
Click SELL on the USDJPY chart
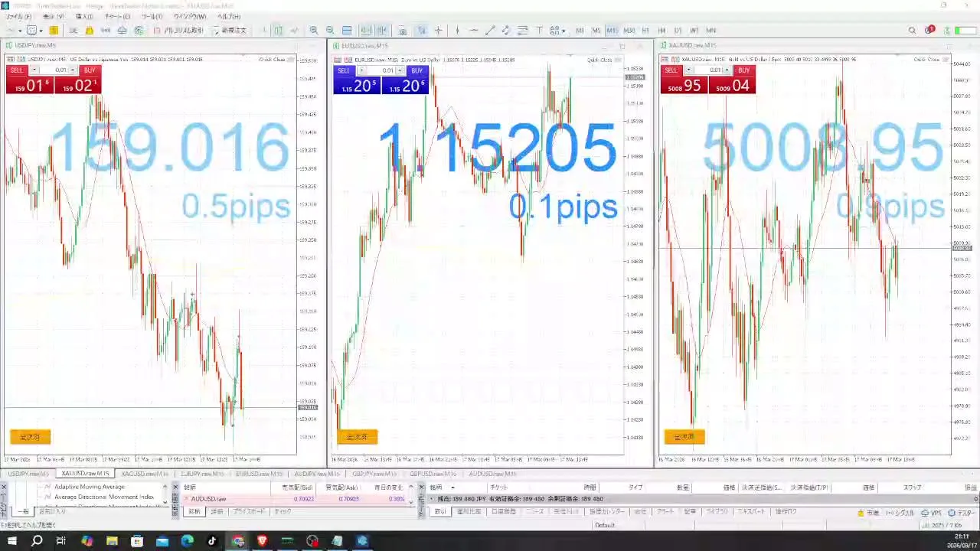point(15,70)
